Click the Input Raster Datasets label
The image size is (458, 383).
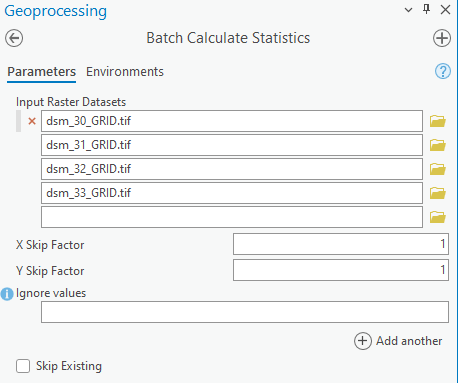[71, 102]
